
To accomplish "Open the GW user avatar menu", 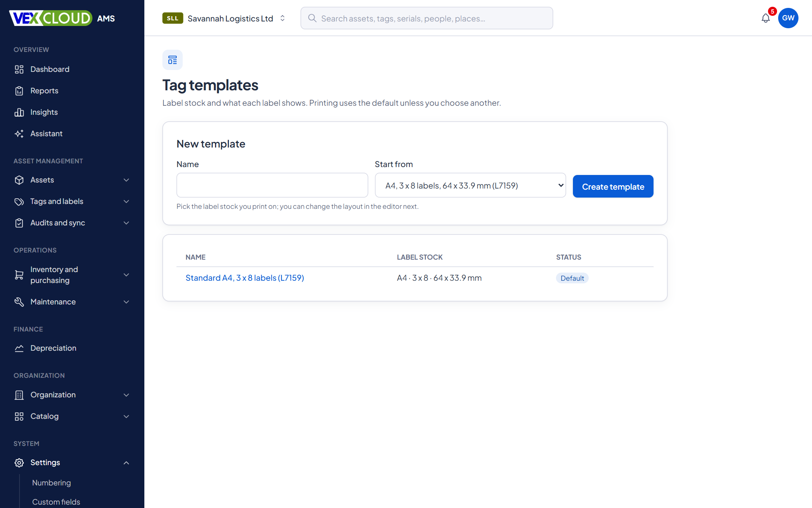I will (788, 18).
